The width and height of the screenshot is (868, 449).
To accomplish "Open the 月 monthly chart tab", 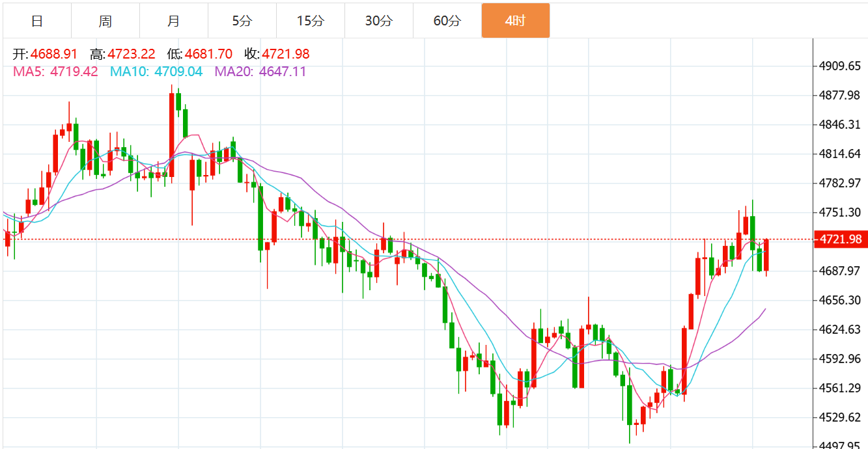I will click(174, 21).
